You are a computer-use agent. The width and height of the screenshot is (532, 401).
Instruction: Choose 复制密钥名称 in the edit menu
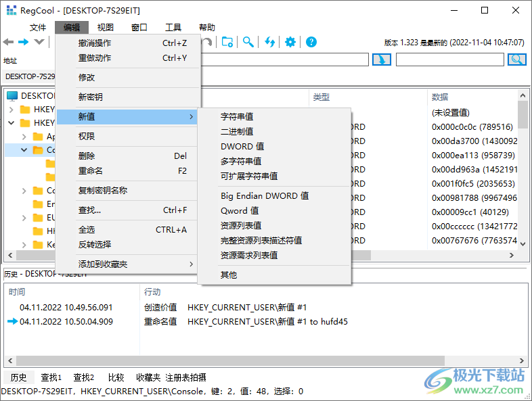[127, 191]
